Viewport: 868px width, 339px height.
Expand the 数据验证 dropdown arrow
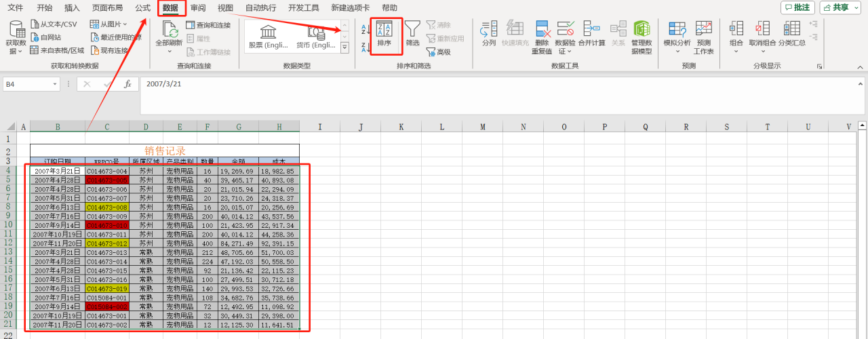(571, 52)
